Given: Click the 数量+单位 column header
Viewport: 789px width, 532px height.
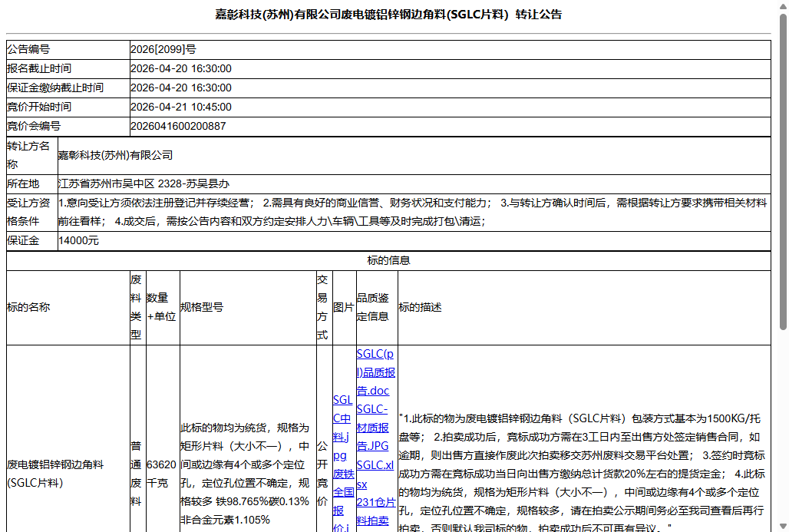Looking at the screenshot, I should click(x=161, y=307).
